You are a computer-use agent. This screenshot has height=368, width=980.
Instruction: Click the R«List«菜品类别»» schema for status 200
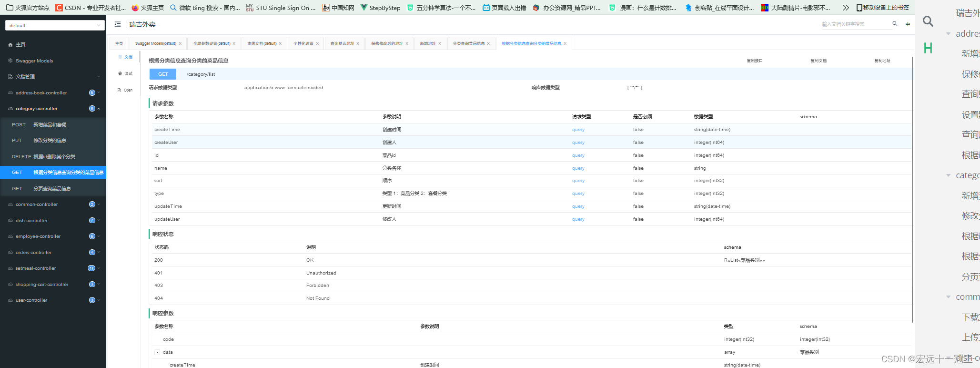point(744,260)
